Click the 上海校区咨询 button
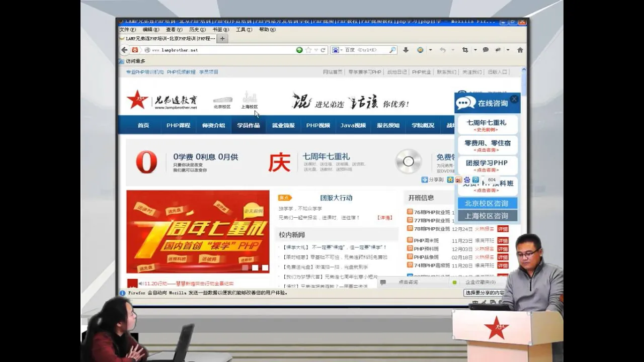Screen dimensions: 644x362 (487, 215)
